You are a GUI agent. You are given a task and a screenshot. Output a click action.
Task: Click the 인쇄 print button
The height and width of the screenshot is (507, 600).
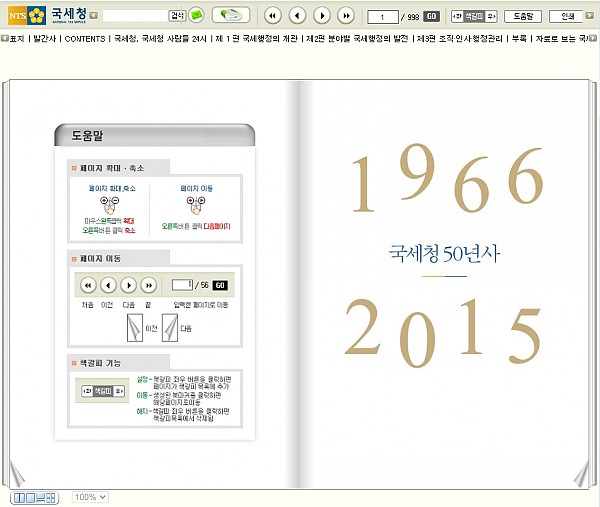(x=567, y=16)
